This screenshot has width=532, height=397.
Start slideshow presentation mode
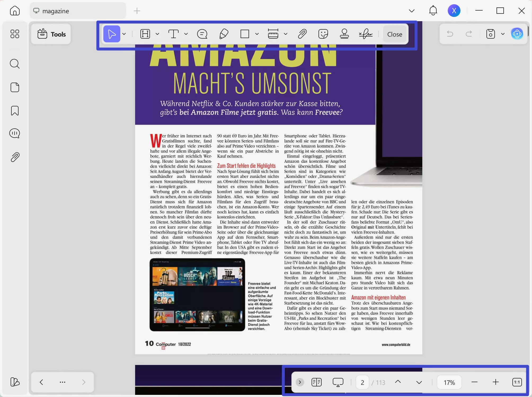(338, 382)
